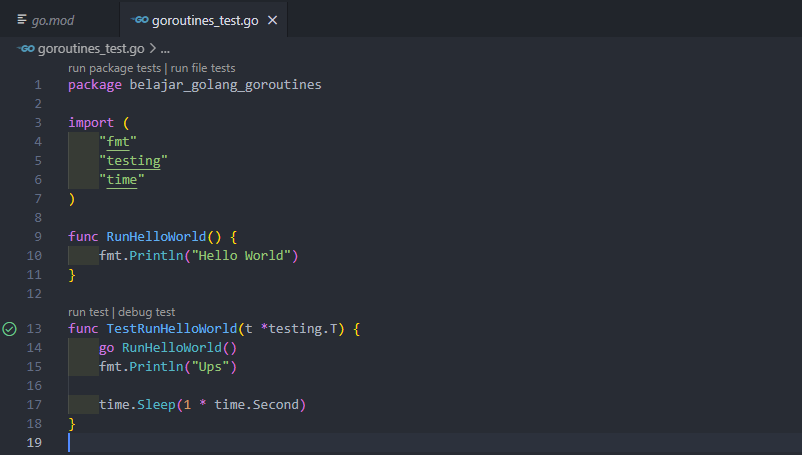Click Println on line 15
Viewport: 802px width, 455px height.
click(157, 367)
